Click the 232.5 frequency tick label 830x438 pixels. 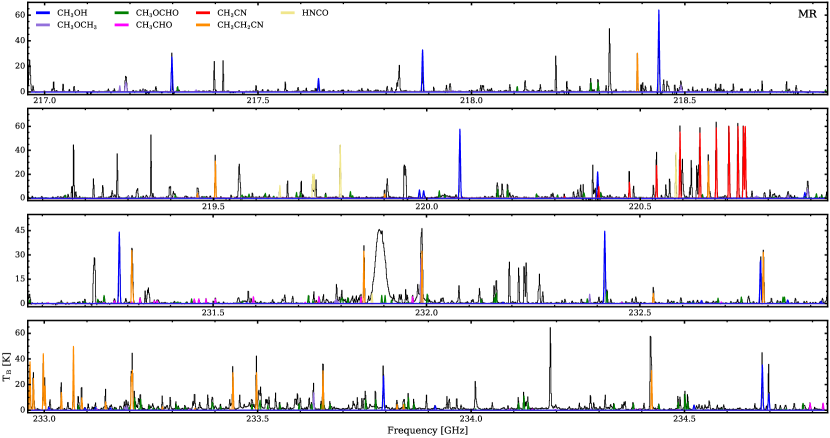click(x=640, y=312)
